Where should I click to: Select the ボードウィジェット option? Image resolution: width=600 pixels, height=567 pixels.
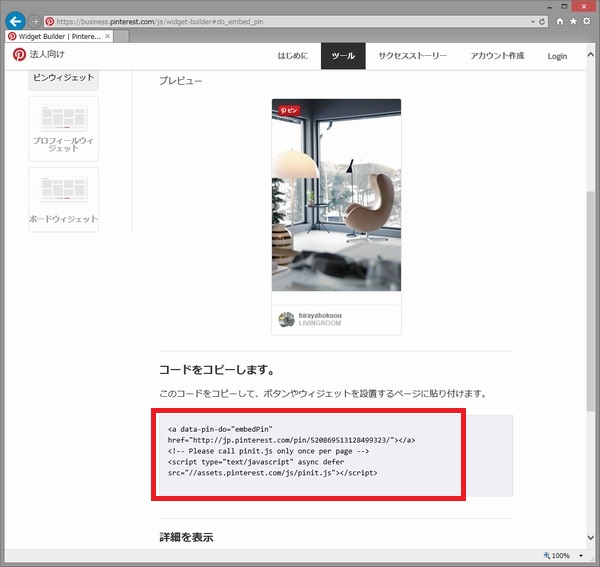(63, 198)
